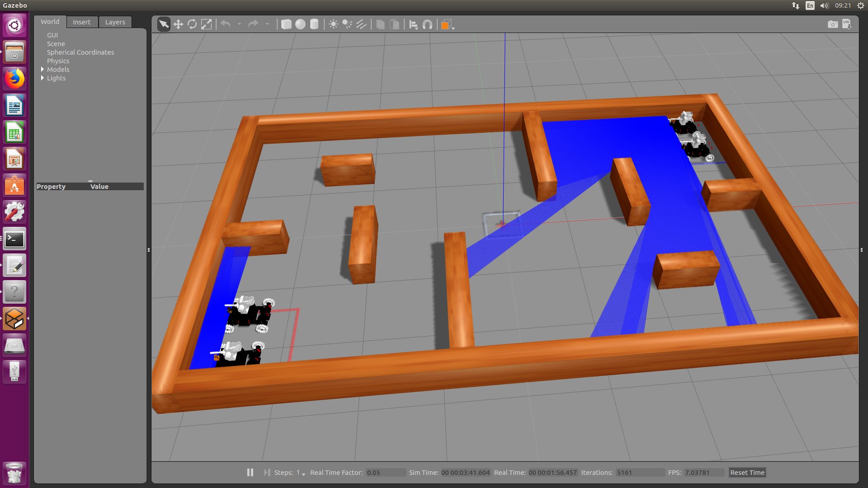
Task: Step the simulation forward once
Action: 267,472
